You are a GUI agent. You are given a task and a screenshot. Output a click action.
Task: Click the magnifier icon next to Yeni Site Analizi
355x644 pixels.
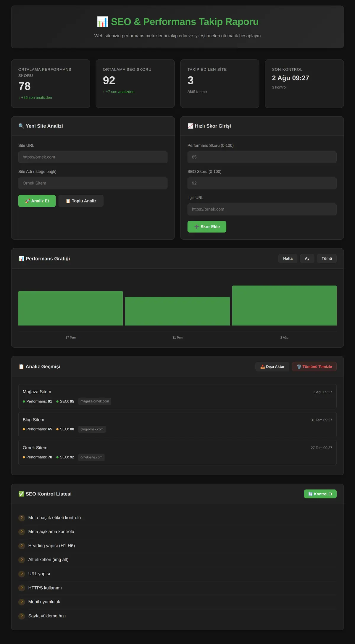pos(21,126)
